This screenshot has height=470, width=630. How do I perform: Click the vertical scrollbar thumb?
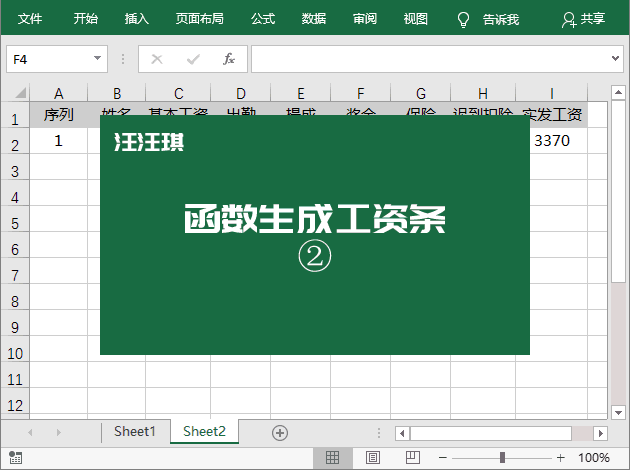pyautogui.click(x=618, y=191)
